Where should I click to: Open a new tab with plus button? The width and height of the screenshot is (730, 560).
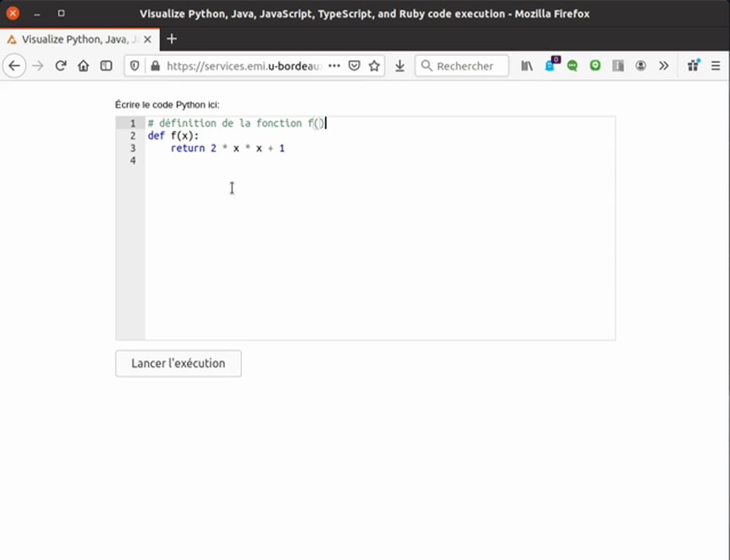tap(172, 39)
